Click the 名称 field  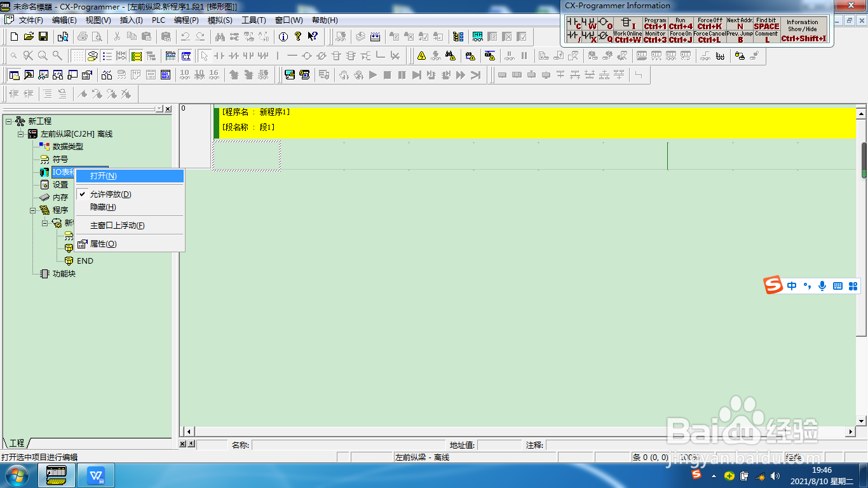tap(349, 445)
